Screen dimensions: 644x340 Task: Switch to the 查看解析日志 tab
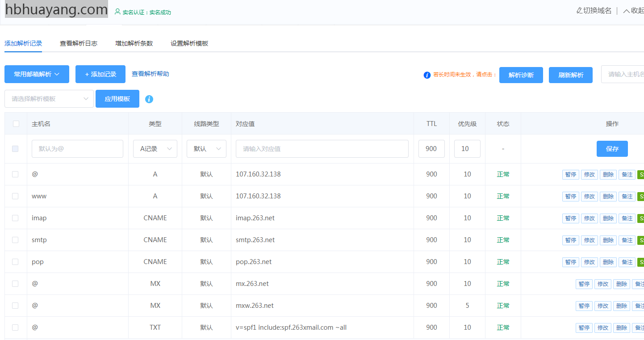click(79, 43)
